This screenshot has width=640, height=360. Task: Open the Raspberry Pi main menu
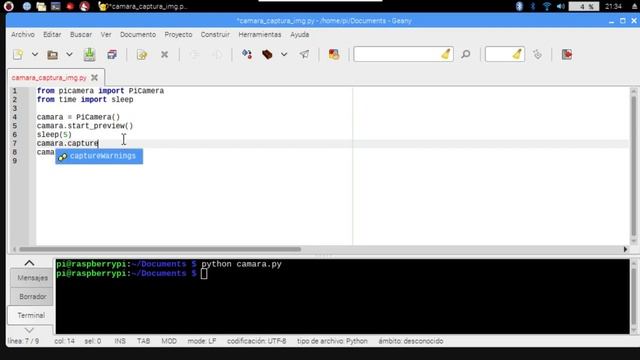9,6
